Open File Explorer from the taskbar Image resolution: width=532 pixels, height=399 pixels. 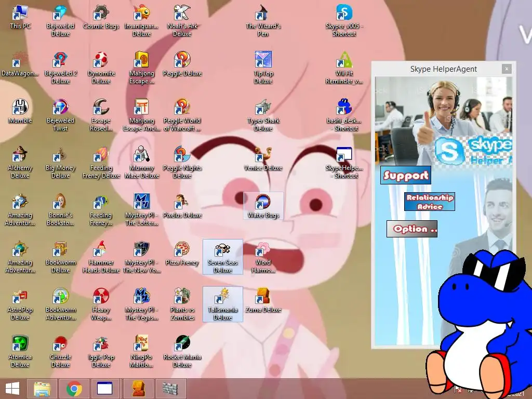[x=43, y=389]
